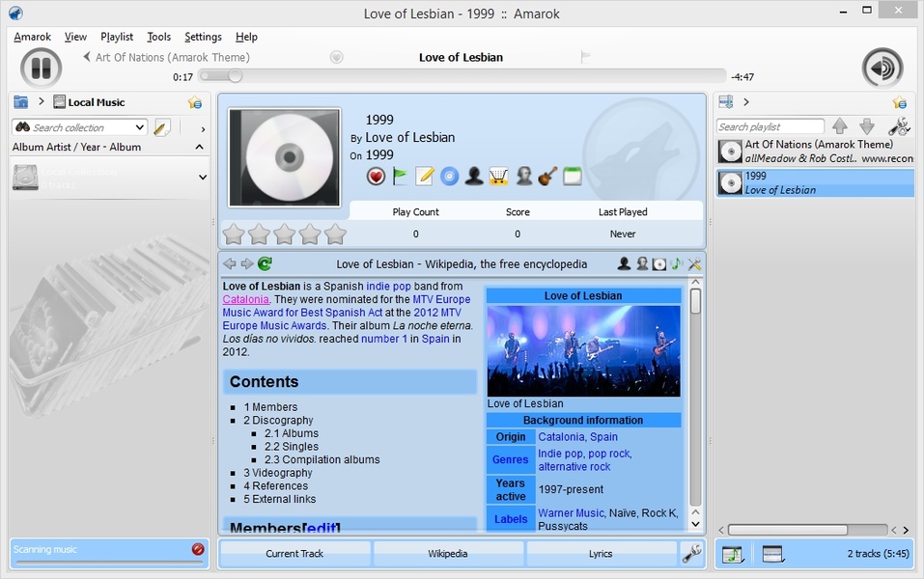Follow the 'indie pop' link in the first sentence
Screen dimensions: 924x579
[x=388, y=287]
